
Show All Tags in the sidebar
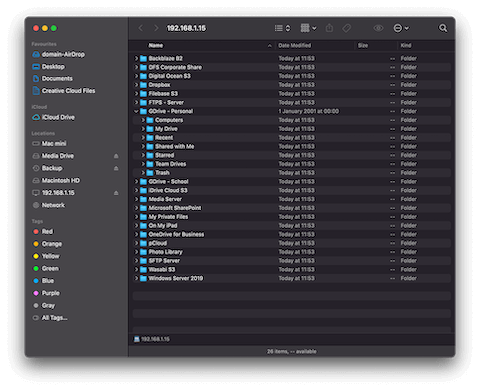pyautogui.click(x=50, y=318)
